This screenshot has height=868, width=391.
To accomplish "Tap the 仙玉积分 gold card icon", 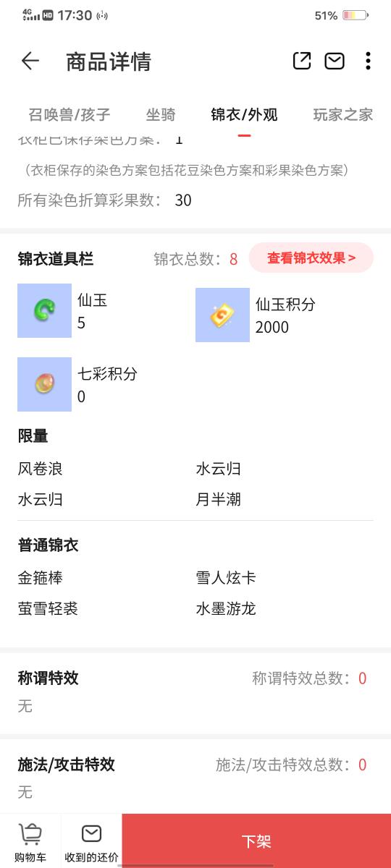I will pyautogui.click(x=222, y=315).
